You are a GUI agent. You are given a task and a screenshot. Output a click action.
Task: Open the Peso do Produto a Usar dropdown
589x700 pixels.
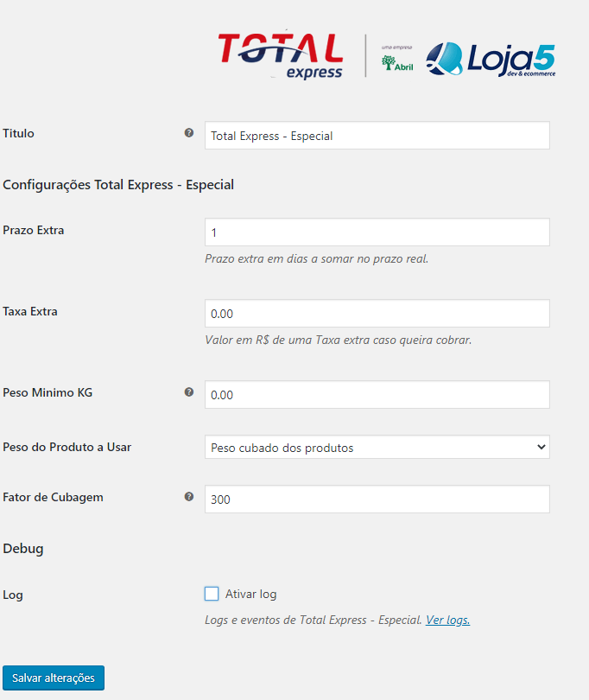point(377,447)
